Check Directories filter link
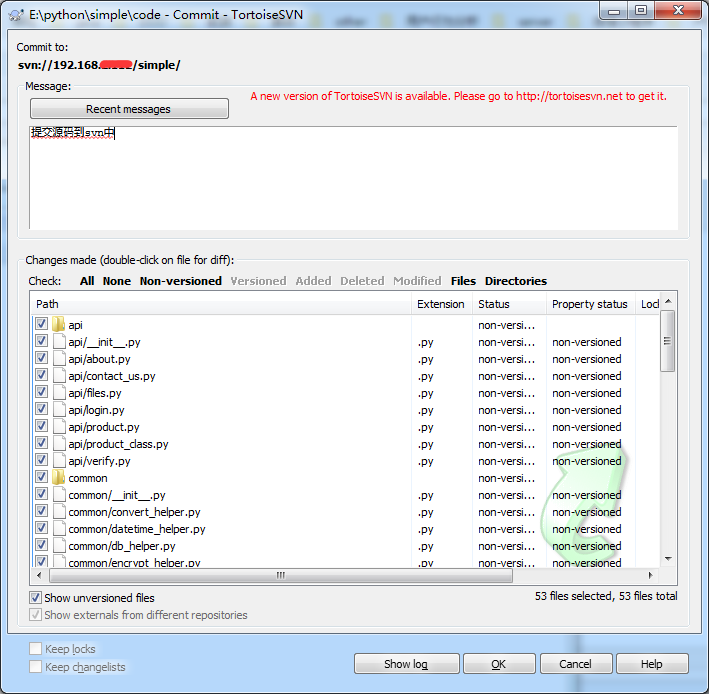This screenshot has height=694, width=709. (x=516, y=281)
